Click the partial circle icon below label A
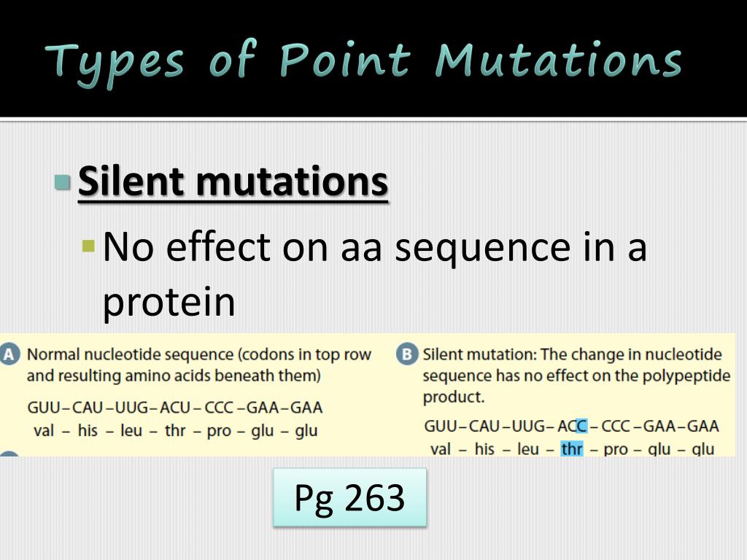The height and width of the screenshot is (560, 747). 9,454
